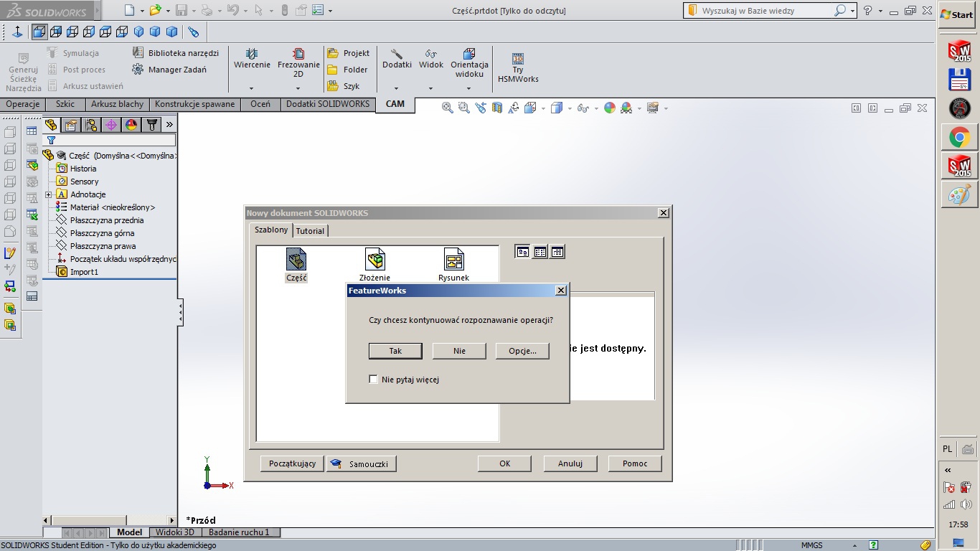Screen dimensions: 980x551
Task: Switch to the Arkusz blachy tab
Action: pos(117,104)
